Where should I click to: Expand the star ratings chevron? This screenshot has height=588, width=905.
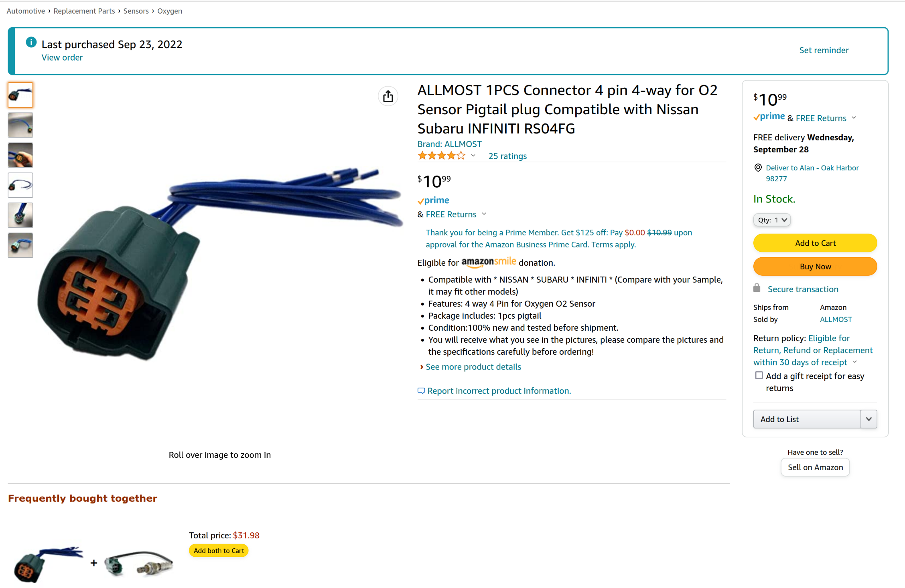473,156
